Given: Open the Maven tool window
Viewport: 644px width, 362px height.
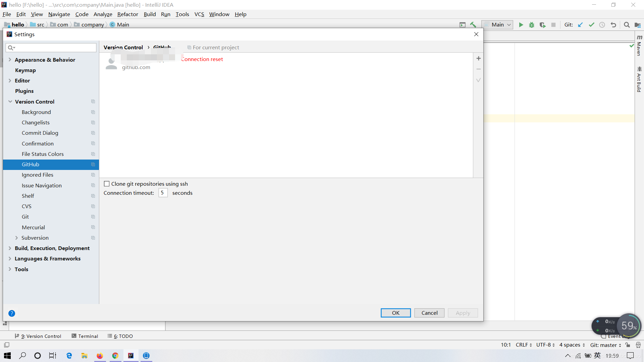Looking at the screenshot, I should 639,45.
